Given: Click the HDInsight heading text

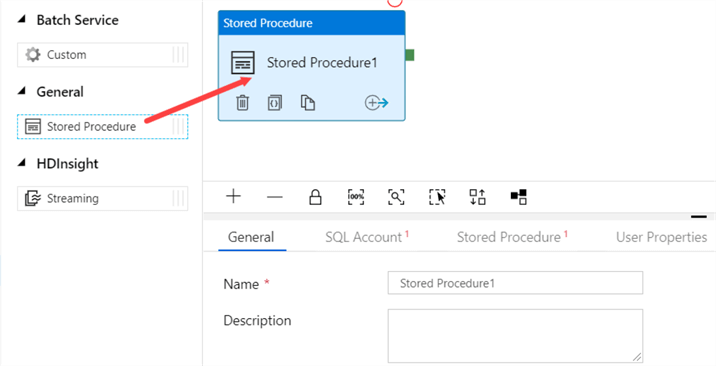Looking at the screenshot, I should coord(68,163).
